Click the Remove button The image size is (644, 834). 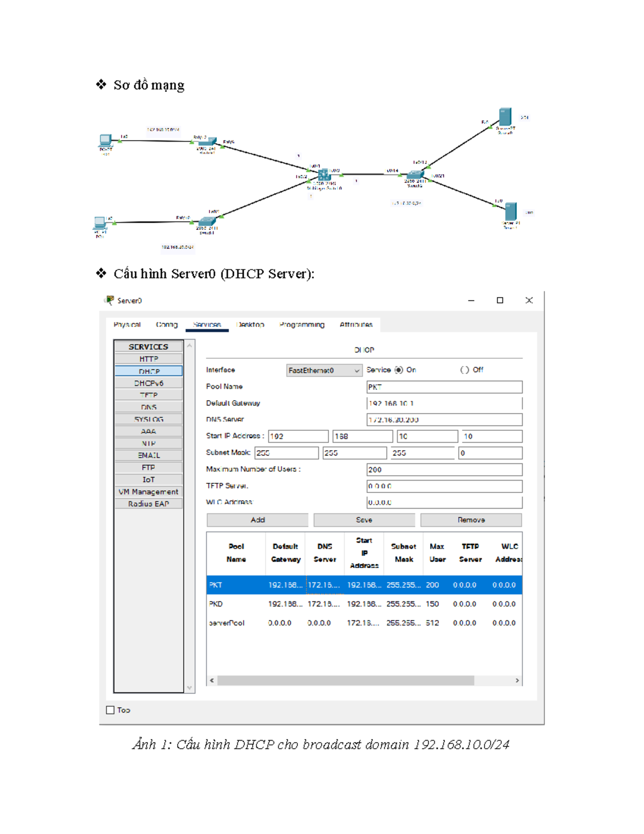[471, 519]
